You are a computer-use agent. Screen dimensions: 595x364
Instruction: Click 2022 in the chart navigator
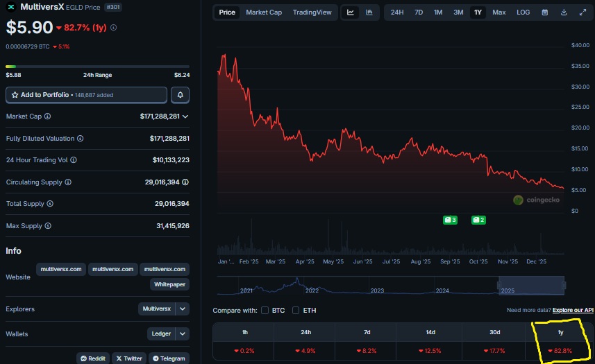click(312, 291)
